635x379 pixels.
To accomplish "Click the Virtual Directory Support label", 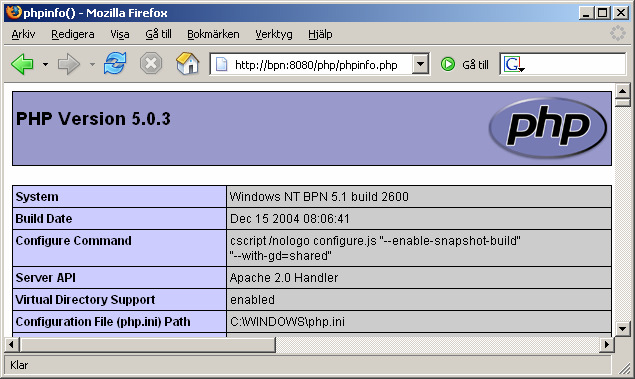I will click(85, 300).
